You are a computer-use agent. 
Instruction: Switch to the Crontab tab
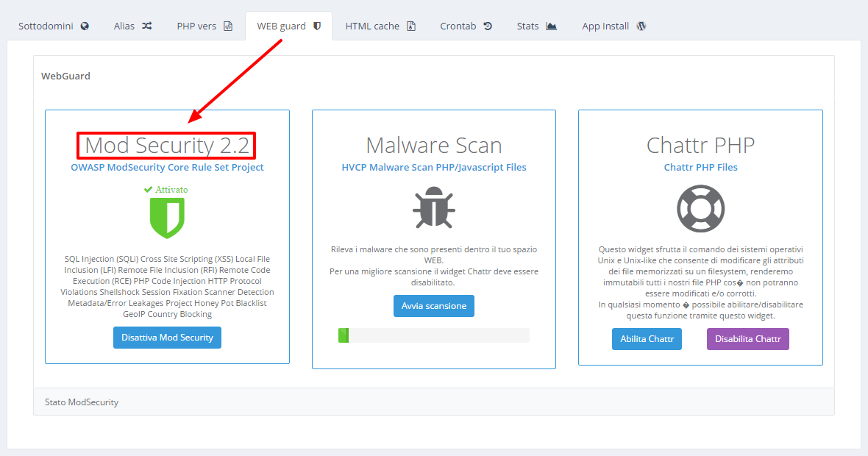coord(466,26)
